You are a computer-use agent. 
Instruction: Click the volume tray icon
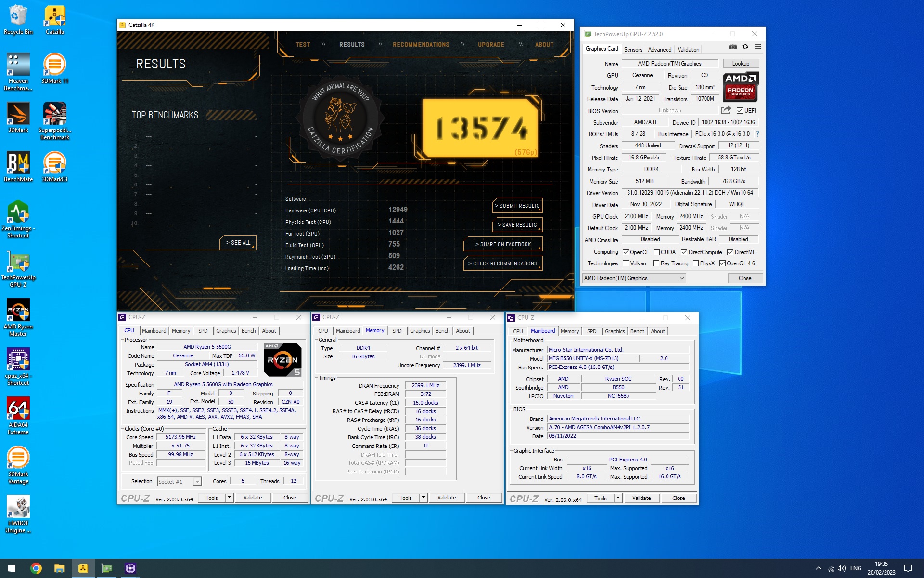(x=841, y=568)
